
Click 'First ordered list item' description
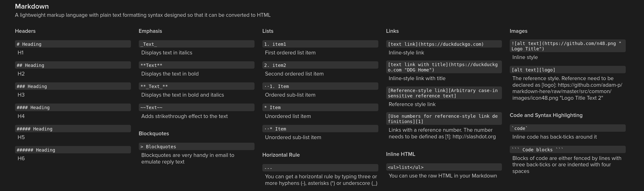pos(290,53)
